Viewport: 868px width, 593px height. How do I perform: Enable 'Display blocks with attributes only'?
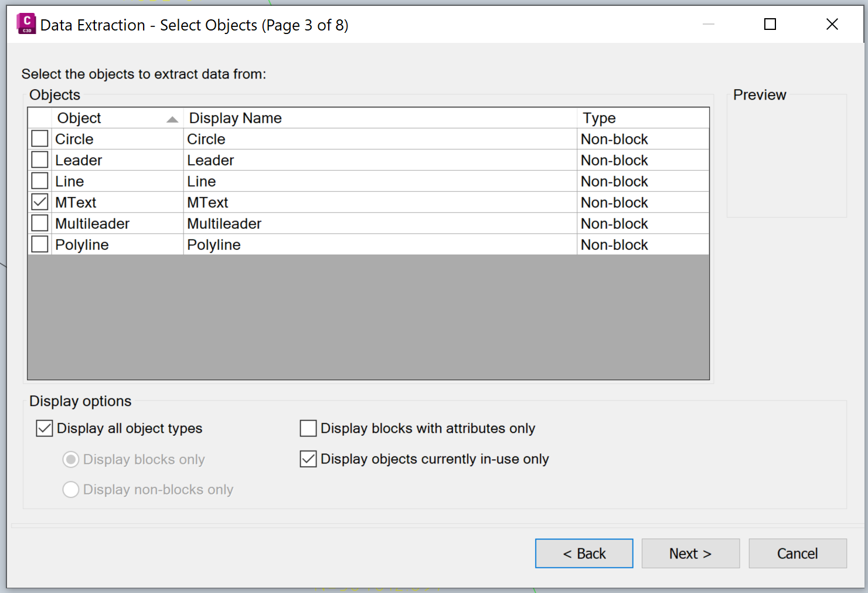click(308, 428)
